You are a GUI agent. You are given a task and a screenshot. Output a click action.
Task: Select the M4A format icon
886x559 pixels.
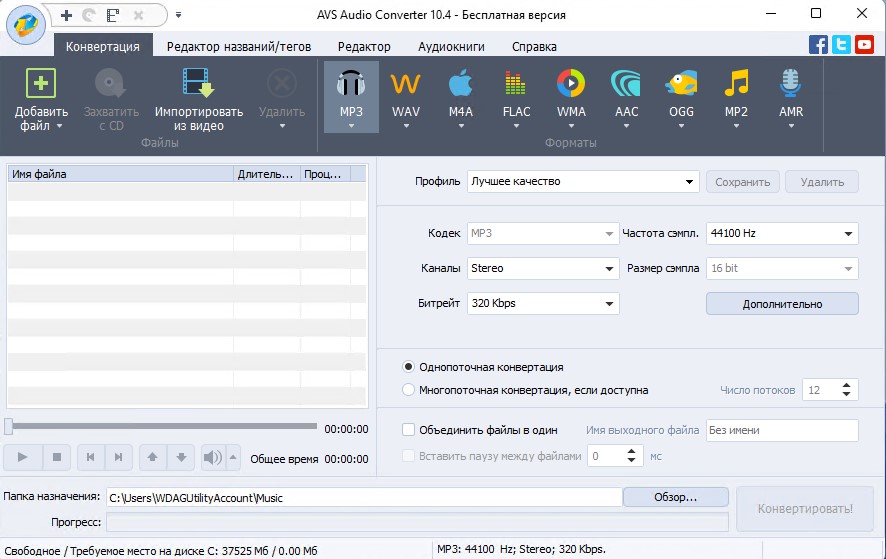[x=461, y=84]
